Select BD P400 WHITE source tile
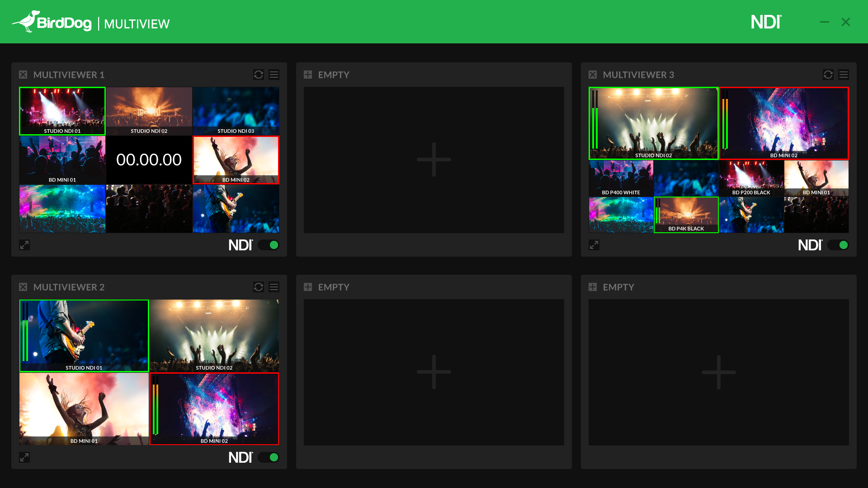Viewport: 868px width, 488px height. click(621, 178)
